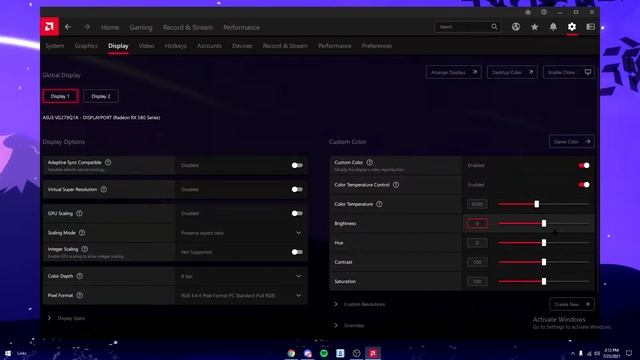
Task: Open settings gear icon
Action: click(x=572, y=27)
